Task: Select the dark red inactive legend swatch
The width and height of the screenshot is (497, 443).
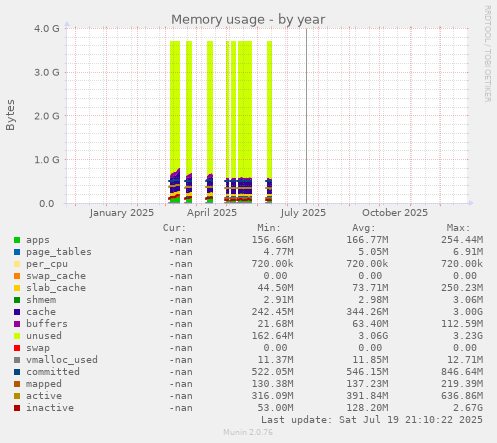Action: 17,408
